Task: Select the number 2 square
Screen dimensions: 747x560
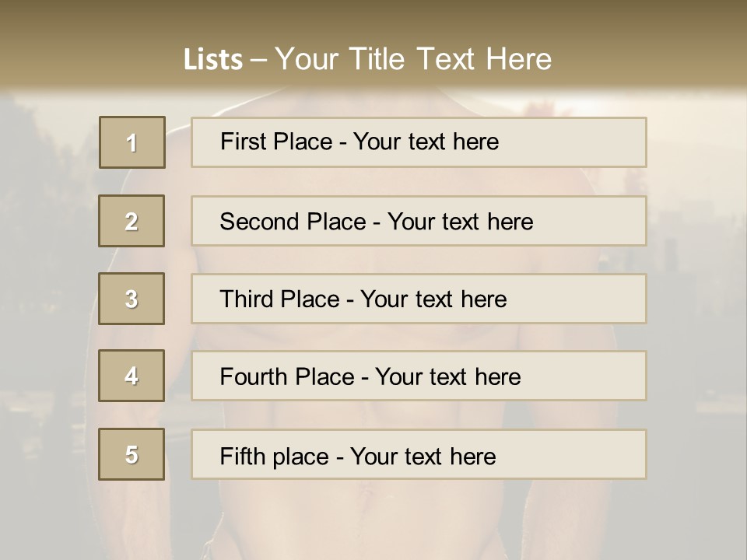Action: point(132,221)
